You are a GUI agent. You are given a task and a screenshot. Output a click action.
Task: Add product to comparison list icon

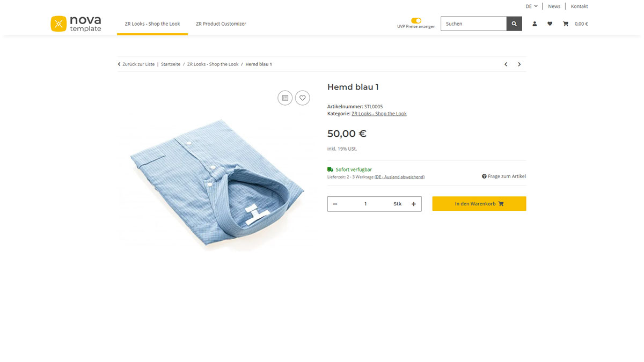coord(285,98)
